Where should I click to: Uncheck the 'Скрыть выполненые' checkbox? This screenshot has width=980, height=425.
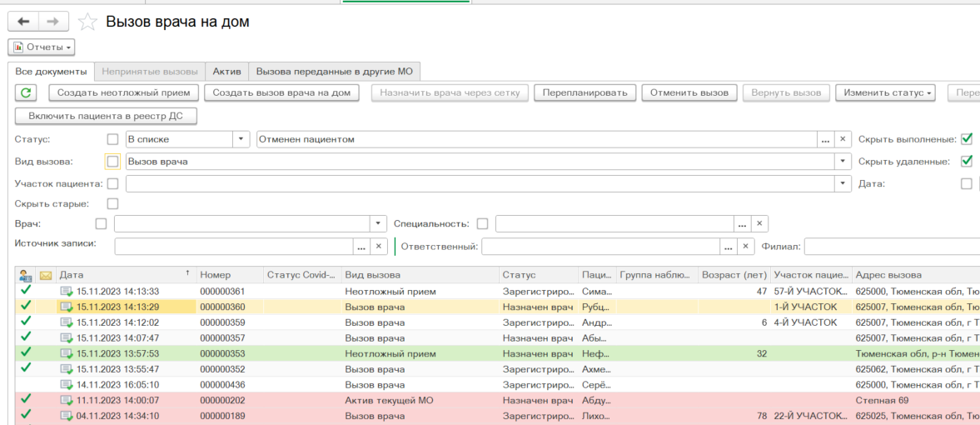[x=967, y=139]
